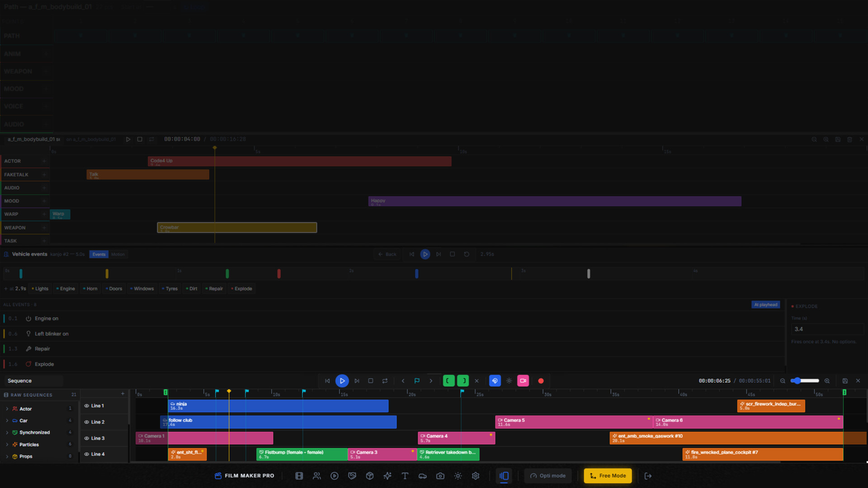Toggle visibility of Line 1 track
The image size is (868, 488).
(86, 406)
